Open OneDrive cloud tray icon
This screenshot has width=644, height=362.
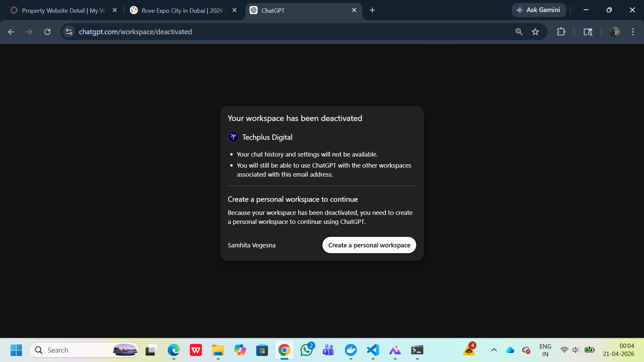click(x=510, y=350)
